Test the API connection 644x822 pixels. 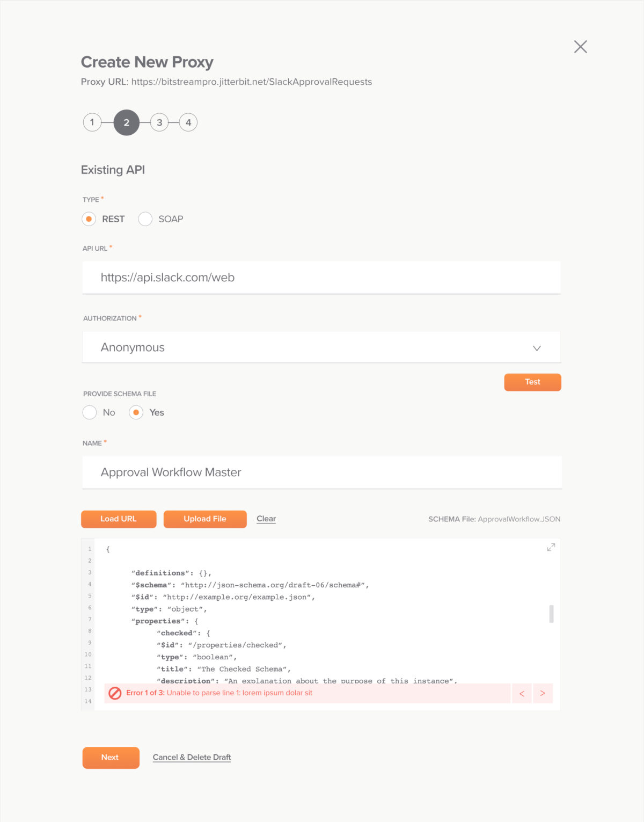532,382
